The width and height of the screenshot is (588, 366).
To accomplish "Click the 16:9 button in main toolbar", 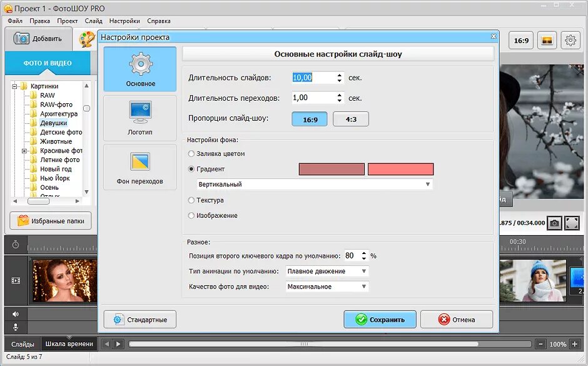I will coord(521,40).
